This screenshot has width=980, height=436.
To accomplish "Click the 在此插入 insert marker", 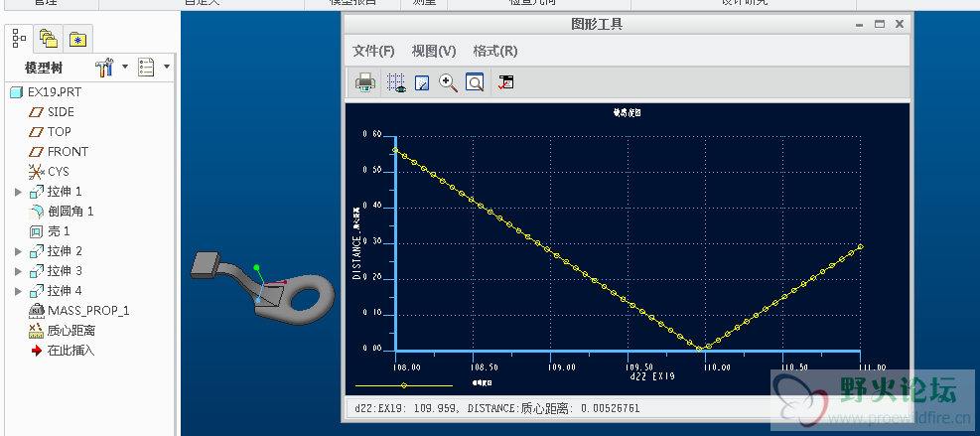I will pos(71,351).
